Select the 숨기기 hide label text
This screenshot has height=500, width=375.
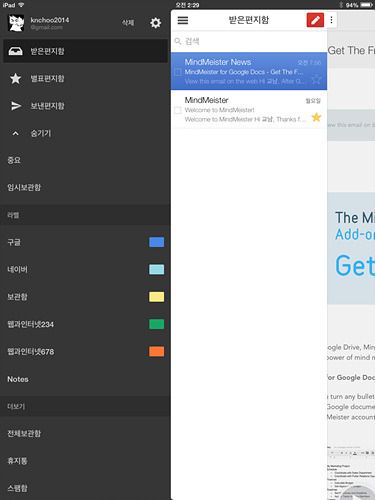(x=41, y=133)
